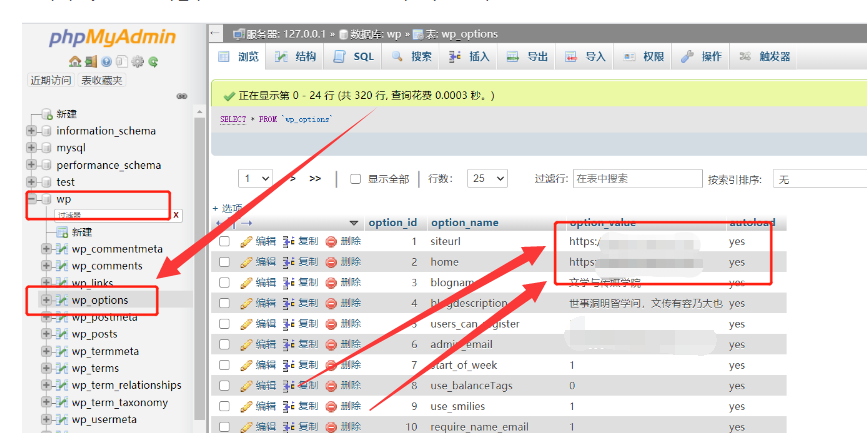The image size is (867, 433).
Task: Click the Home house icon under the logo
Action: (74, 61)
